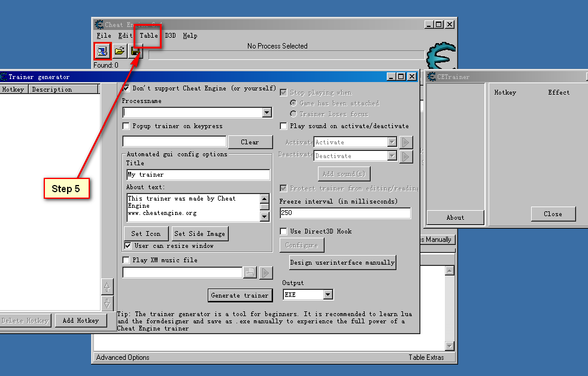This screenshot has width=588, height=376.
Task: Toggle Protect trainer from editing checkbox
Action: pos(283,188)
